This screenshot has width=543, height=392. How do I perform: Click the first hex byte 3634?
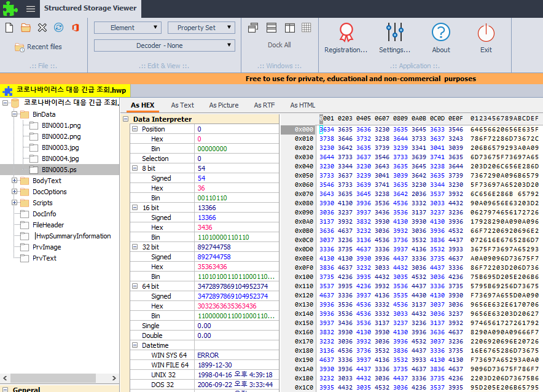point(327,130)
